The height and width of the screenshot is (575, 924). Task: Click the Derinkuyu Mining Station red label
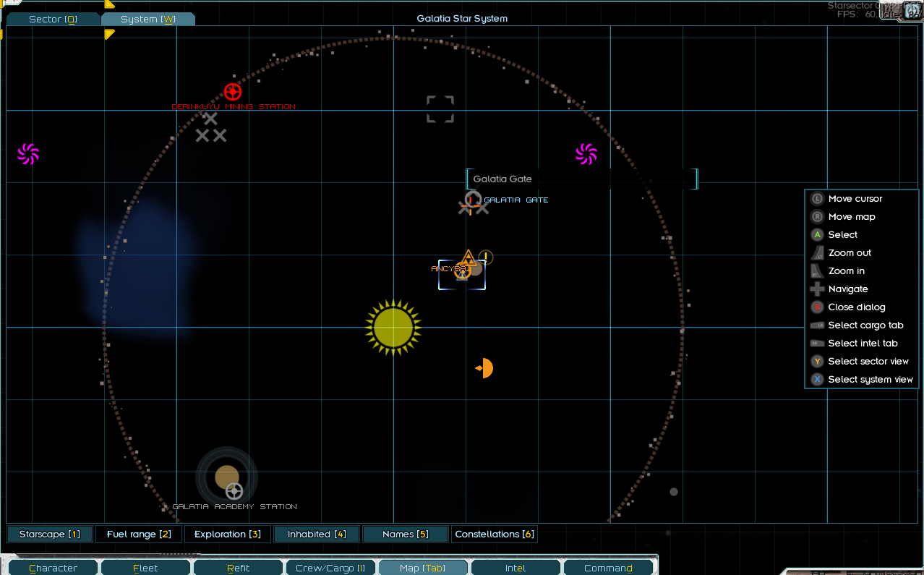coord(234,107)
